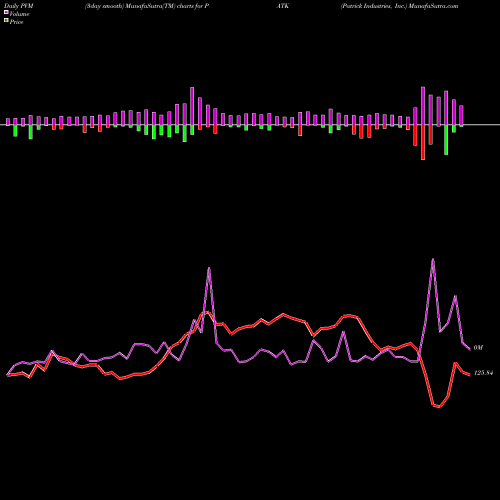Screen dimensions: 500x500
Task: Click the green-red Price legend swatch
Action: (x=6, y=21)
